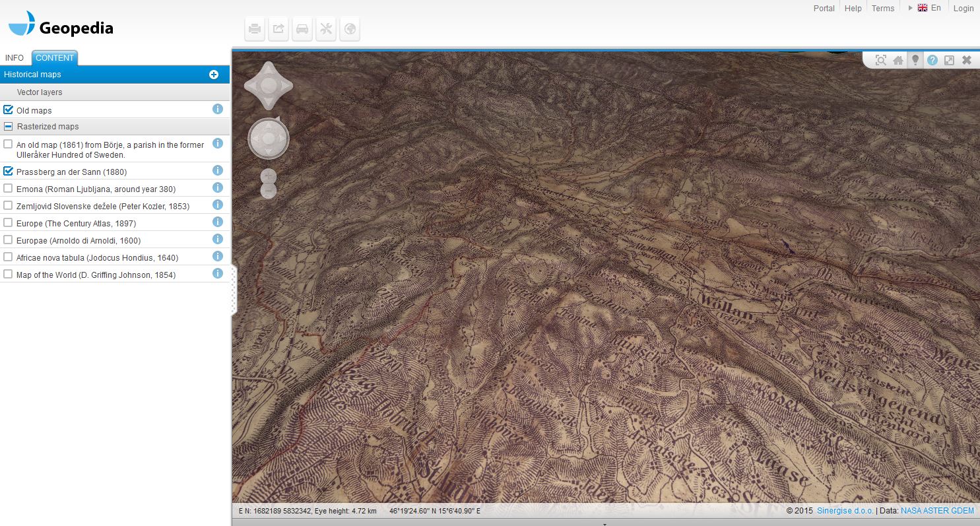The height and width of the screenshot is (526, 980).
Task: Click the Historical maps header title
Action: [32, 75]
